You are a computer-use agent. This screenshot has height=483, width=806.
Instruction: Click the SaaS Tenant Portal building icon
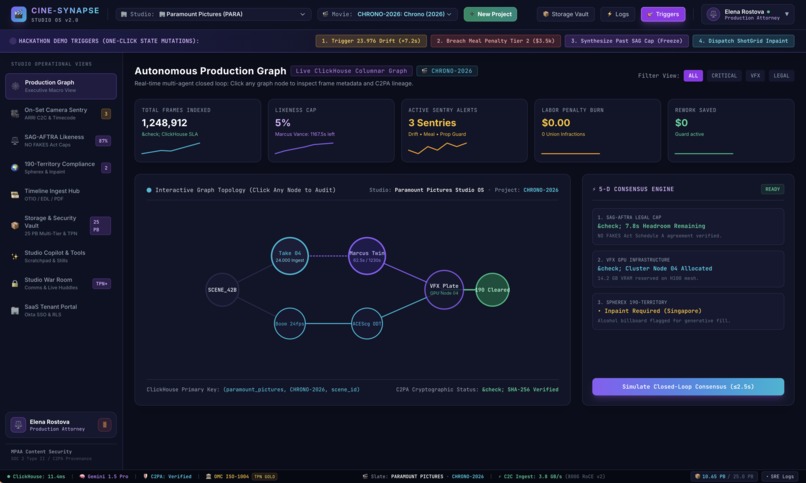click(15, 310)
